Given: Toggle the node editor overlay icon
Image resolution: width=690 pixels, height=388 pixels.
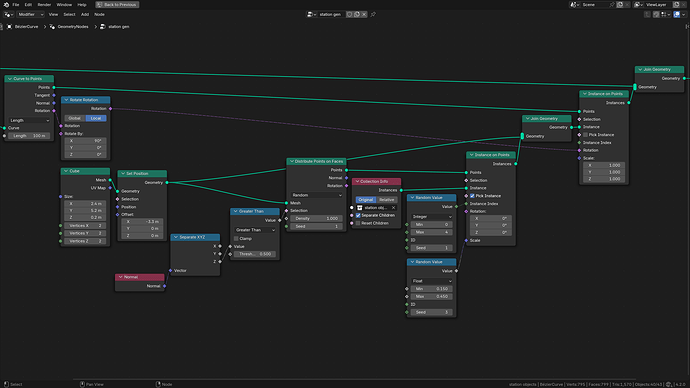Looking at the screenshot, I should point(677,15).
